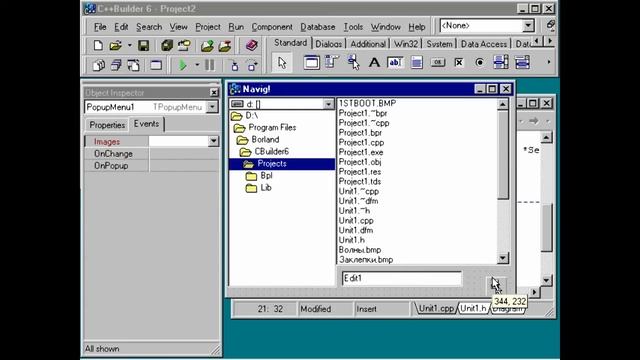The width and height of the screenshot is (640, 360).
Task: Click the Edit1 text field
Action: (x=402, y=278)
